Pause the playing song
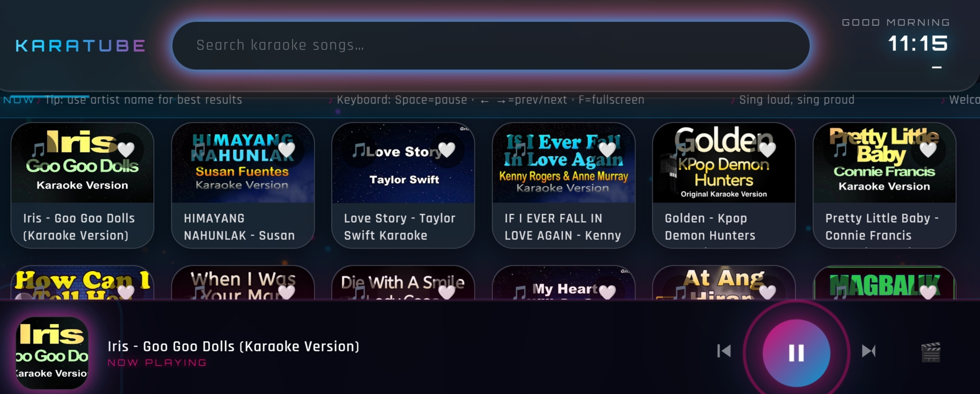The image size is (980, 394). pos(796,353)
